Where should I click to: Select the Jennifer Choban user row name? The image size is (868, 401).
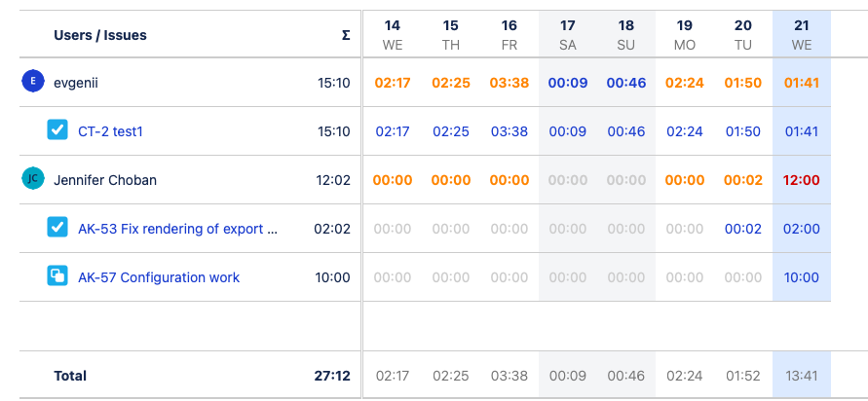105,180
